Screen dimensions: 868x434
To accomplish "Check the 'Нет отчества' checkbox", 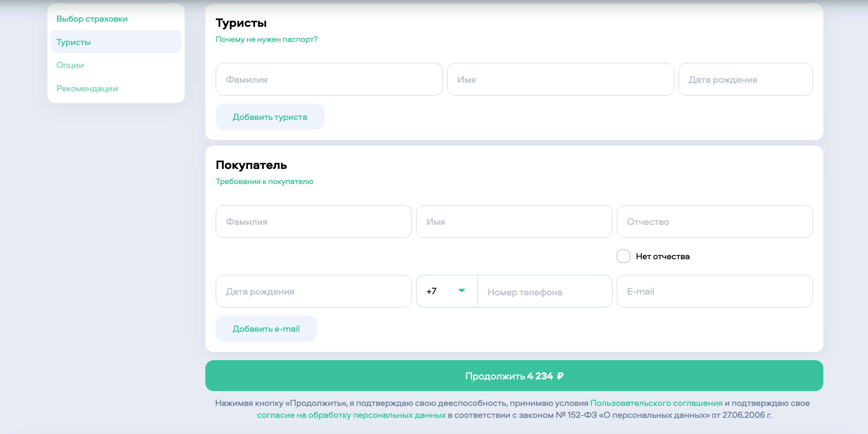I will click(623, 256).
